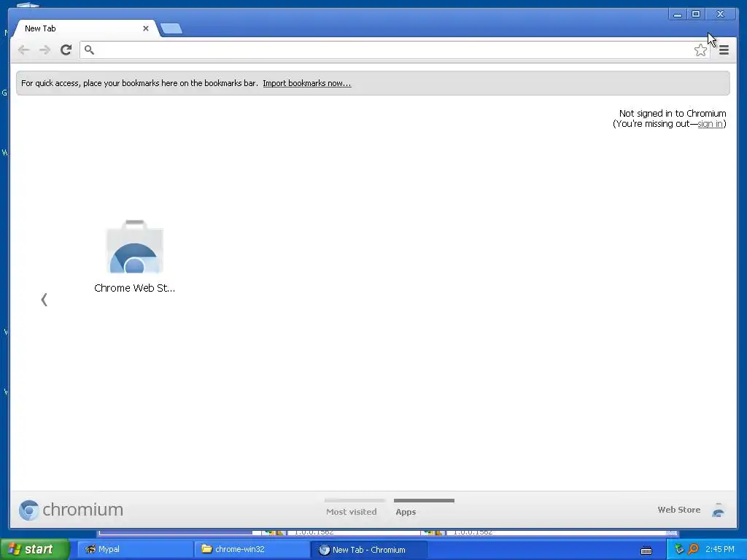This screenshot has height=560, width=747.
Task: Focus the address bar
Action: point(395,50)
